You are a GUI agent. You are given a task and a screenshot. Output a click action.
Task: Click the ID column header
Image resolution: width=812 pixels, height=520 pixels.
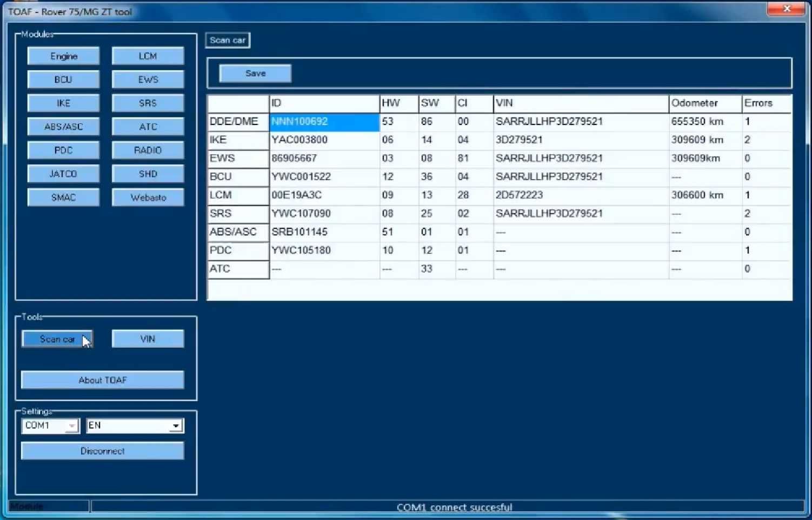pyautogui.click(x=324, y=103)
